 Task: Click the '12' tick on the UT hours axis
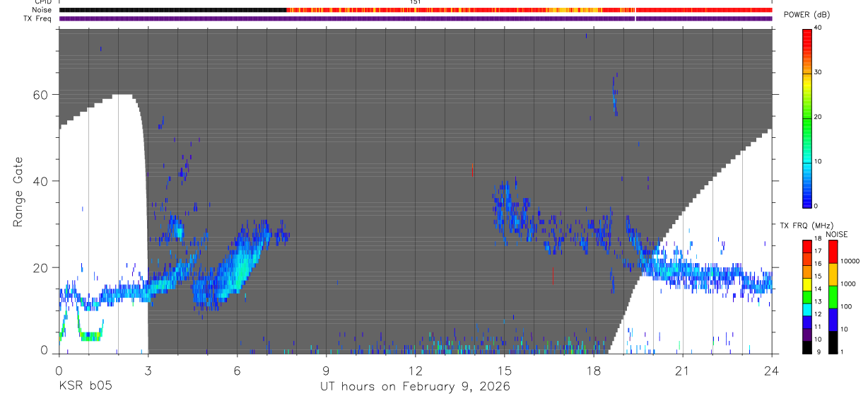[x=415, y=370]
